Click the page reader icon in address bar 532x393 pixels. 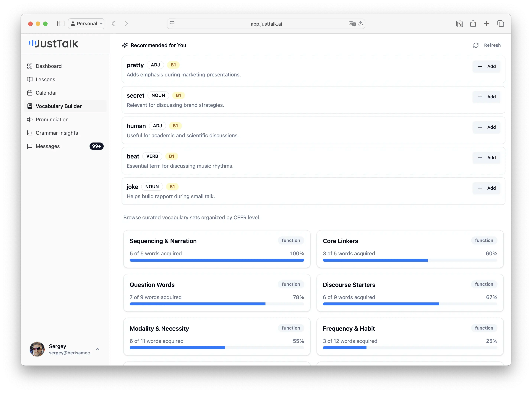172,24
